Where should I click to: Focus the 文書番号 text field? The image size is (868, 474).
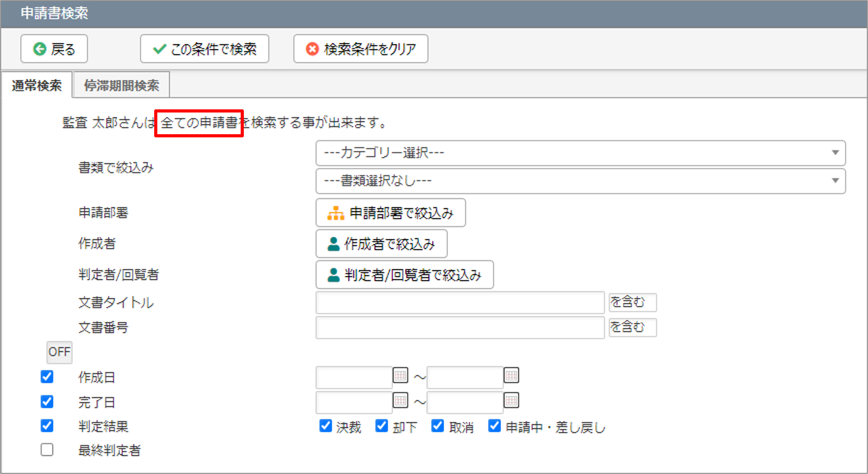460,327
